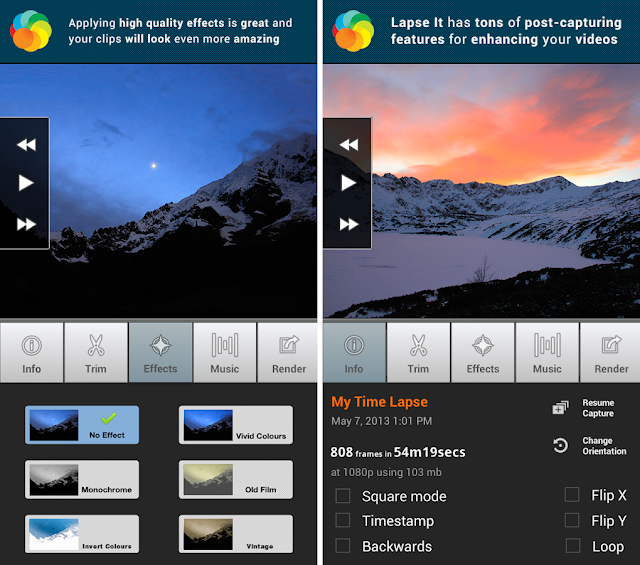Open Info tab in left screenshot
Image resolution: width=640 pixels, height=565 pixels.
tap(31, 353)
